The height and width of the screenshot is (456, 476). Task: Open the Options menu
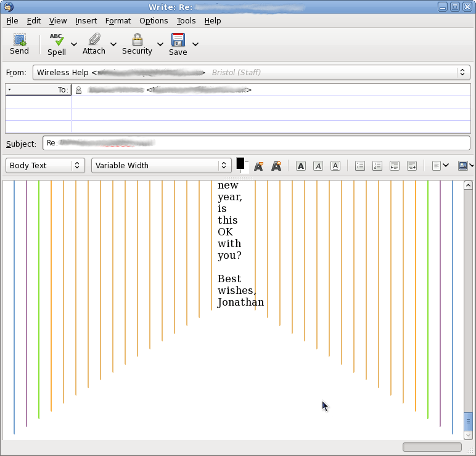[154, 20]
